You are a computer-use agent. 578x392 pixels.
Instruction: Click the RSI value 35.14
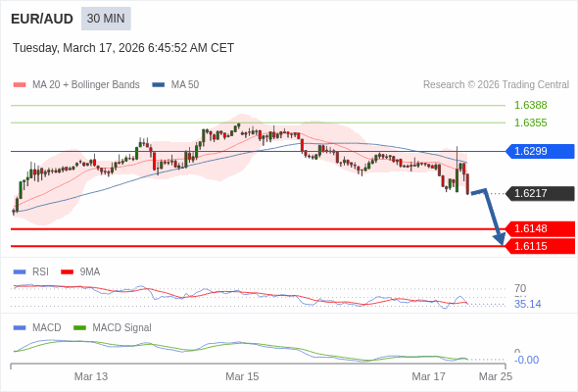tap(527, 304)
